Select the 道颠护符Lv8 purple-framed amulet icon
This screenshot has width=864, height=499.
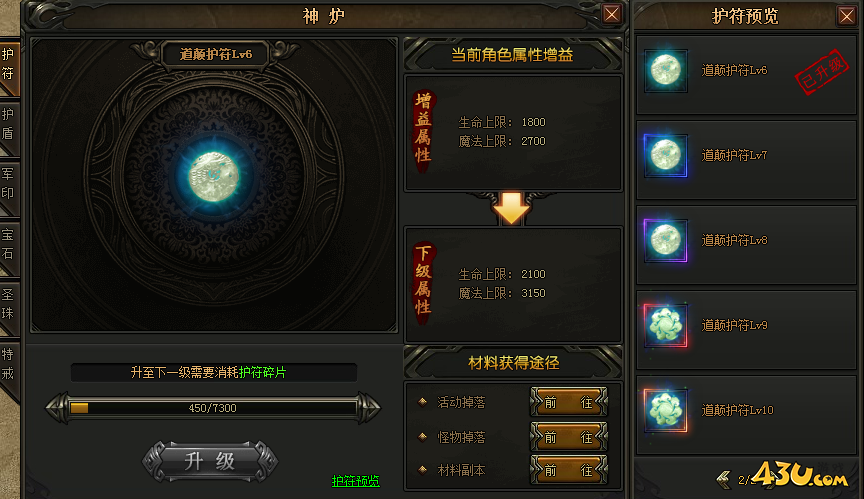coord(666,240)
